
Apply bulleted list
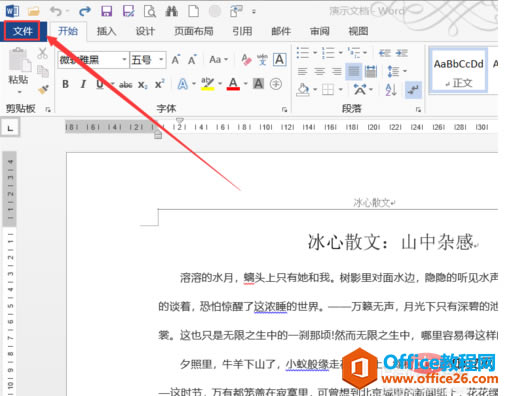tap(303, 53)
